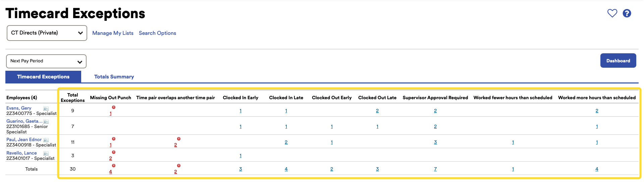Screen dimensions: 644x182
Task: Open the Next Pay Period dropdown
Action: click(46, 61)
